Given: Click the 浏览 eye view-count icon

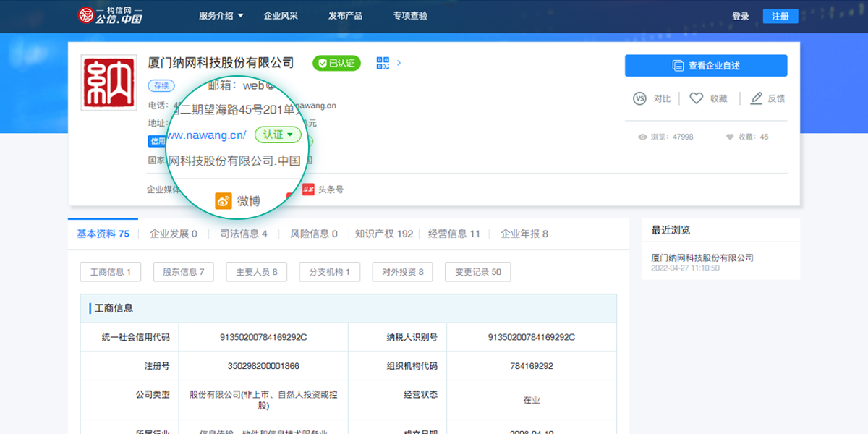Looking at the screenshot, I should point(642,137).
